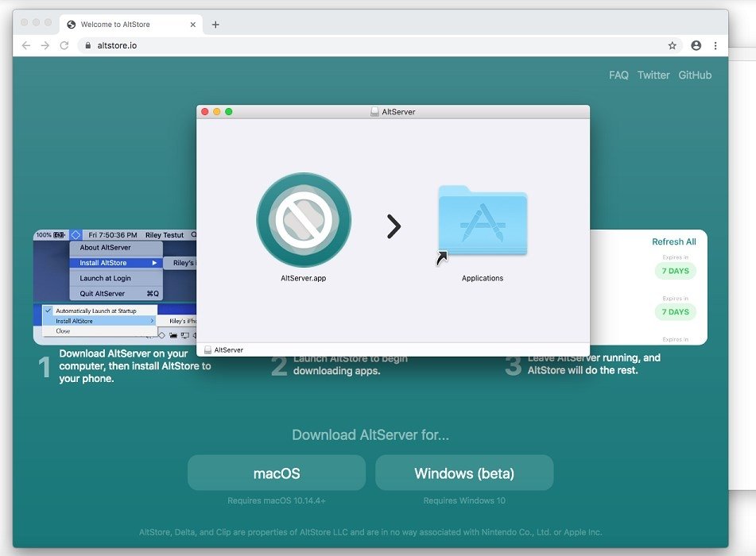
Task: Bookmark this page with the star icon
Action: [672, 45]
